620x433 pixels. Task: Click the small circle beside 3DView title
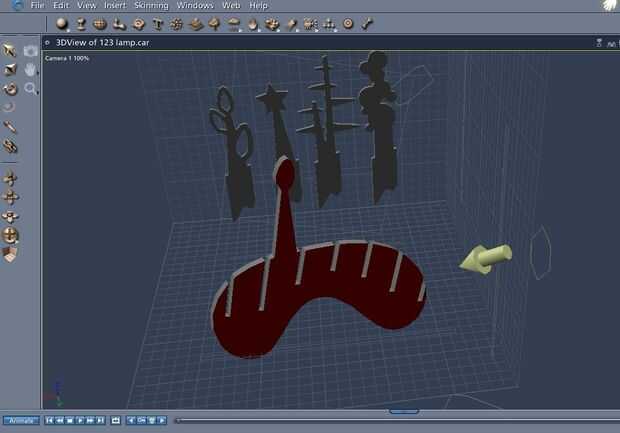pyautogui.click(x=47, y=43)
